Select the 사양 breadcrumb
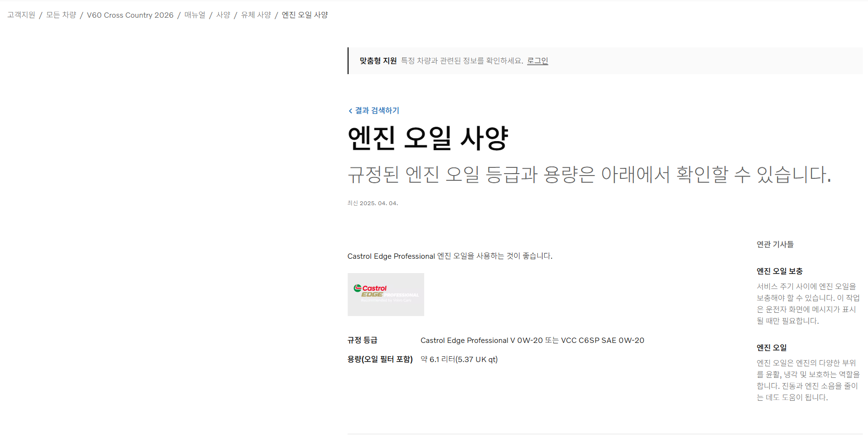Image resolution: width=868 pixels, height=440 pixels. [x=223, y=15]
